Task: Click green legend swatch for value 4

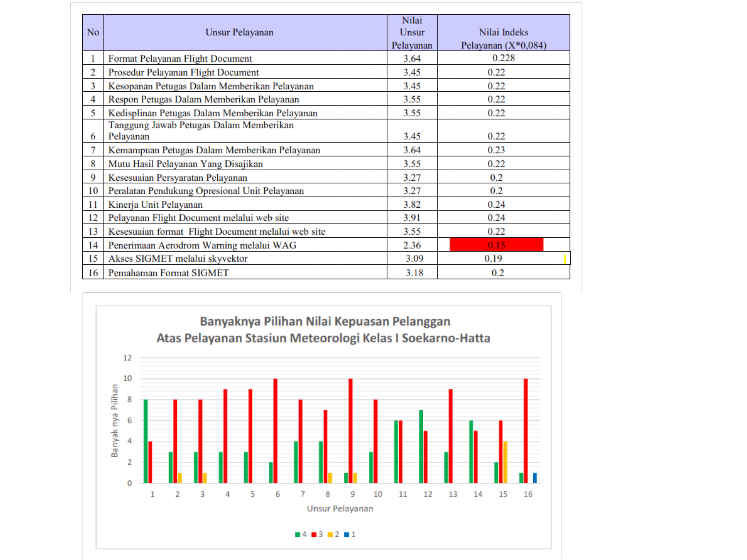Action: (x=297, y=534)
